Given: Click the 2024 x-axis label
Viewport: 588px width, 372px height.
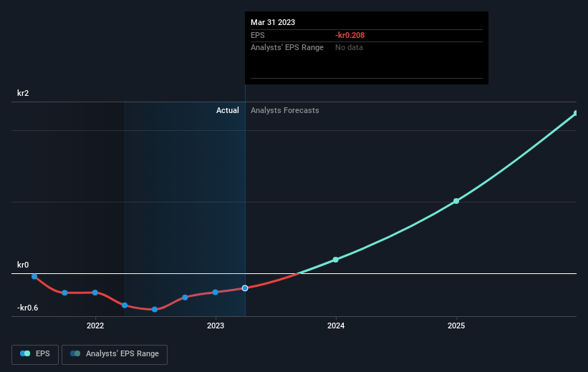Looking at the screenshot, I should click(x=336, y=325).
